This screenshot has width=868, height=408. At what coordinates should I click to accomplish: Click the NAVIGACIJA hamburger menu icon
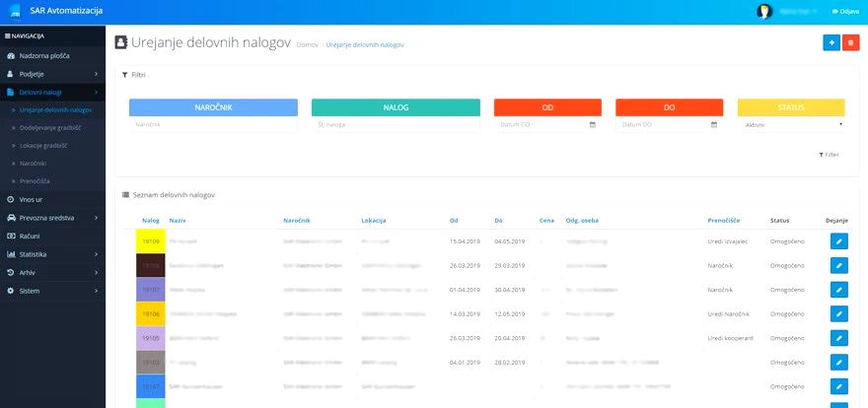[x=7, y=35]
